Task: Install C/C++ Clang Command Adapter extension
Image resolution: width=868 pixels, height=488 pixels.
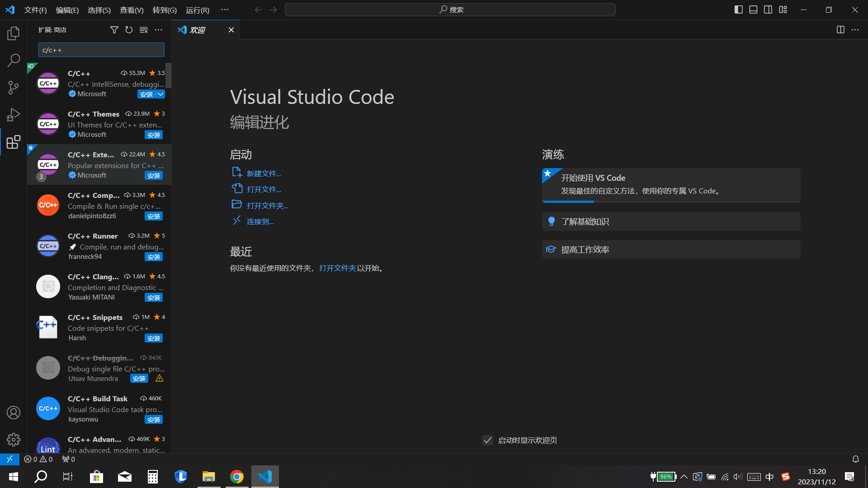Action: (x=154, y=297)
